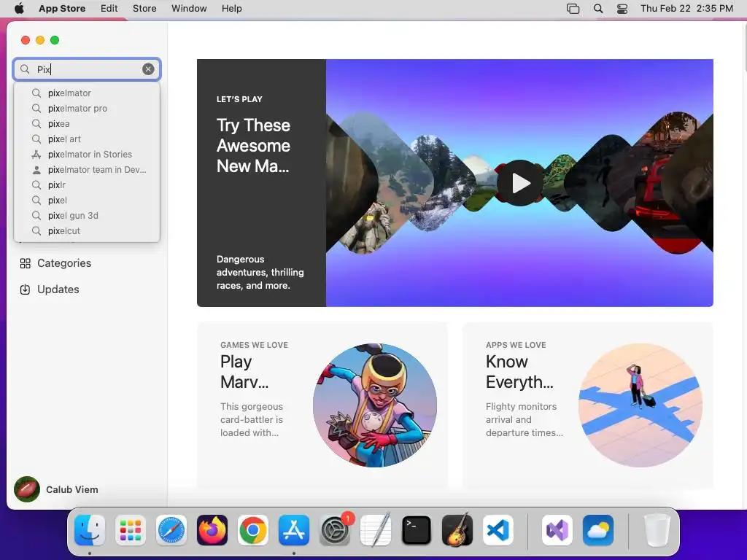Open Launchpad from the Dock
747x560 pixels.
click(131, 530)
